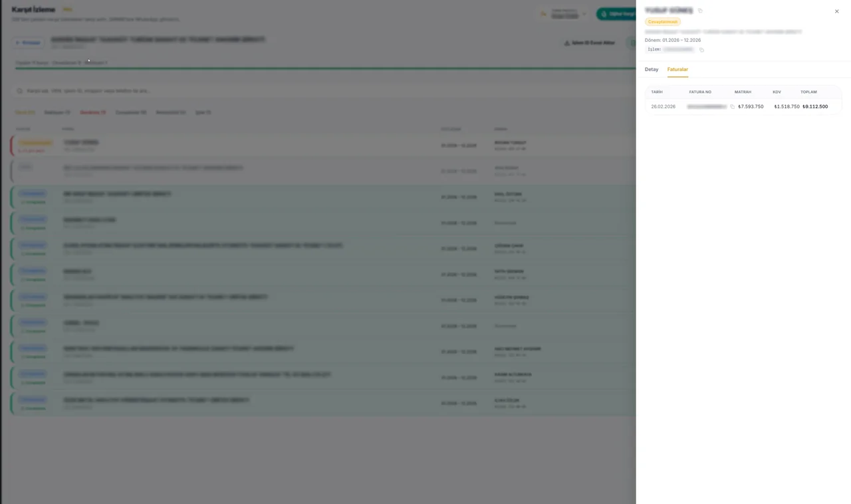Screen dimensions: 851x504
Task: Click the KDV column header
Action: pyautogui.click(x=777, y=92)
